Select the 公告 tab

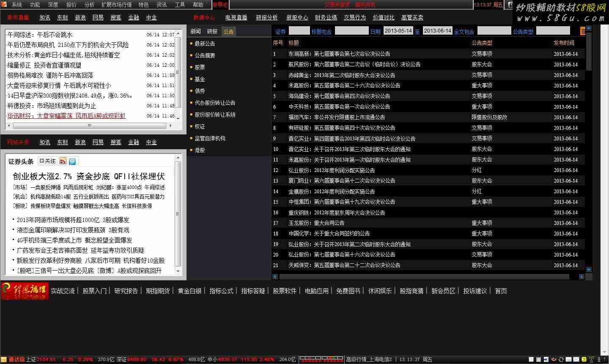(x=229, y=32)
